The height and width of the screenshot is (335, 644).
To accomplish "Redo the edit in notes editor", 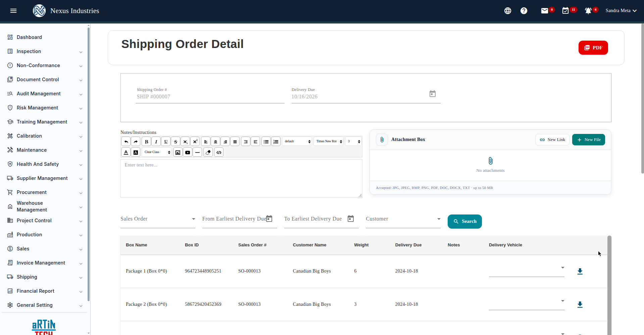I will [136, 142].
